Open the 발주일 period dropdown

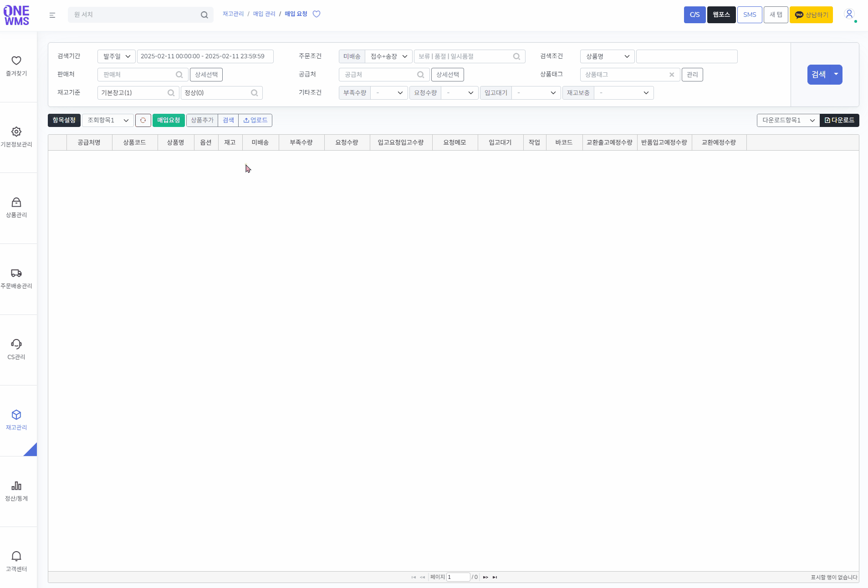117,56
